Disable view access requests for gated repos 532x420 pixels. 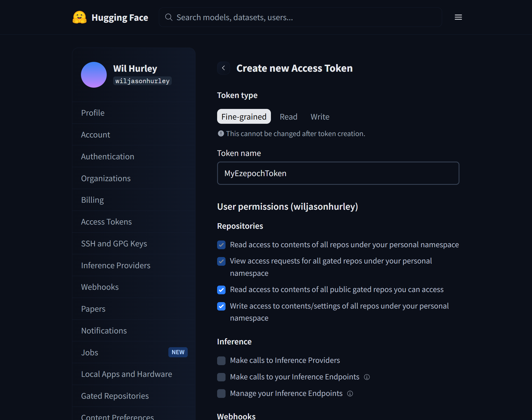pyautogui.click(x=221, y=261)
